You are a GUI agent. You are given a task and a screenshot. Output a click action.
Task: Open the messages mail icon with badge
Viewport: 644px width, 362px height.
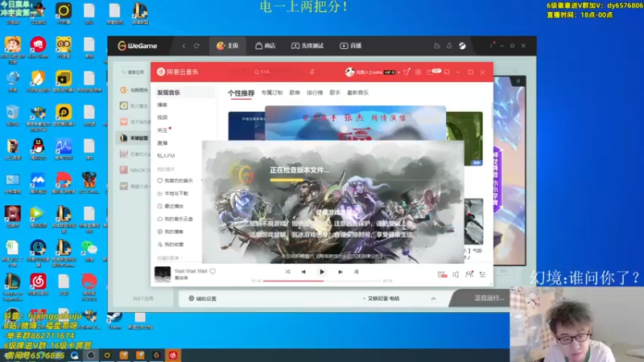point(432,72)
